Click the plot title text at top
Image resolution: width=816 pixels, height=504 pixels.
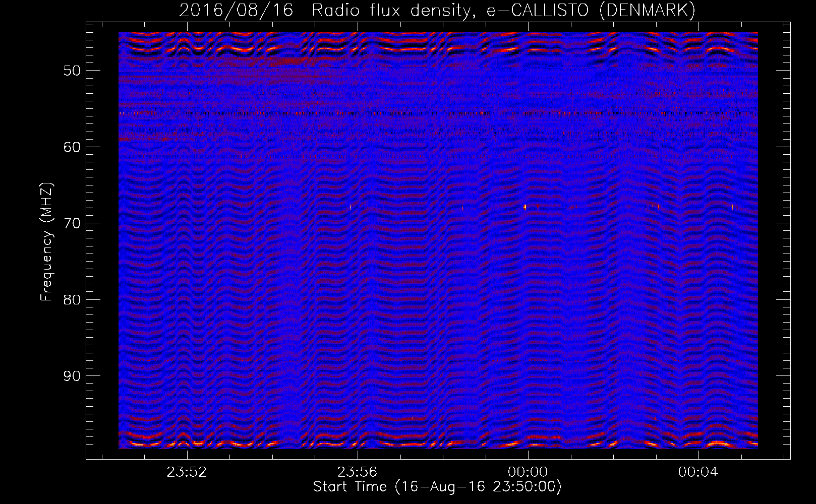(437, 10)
